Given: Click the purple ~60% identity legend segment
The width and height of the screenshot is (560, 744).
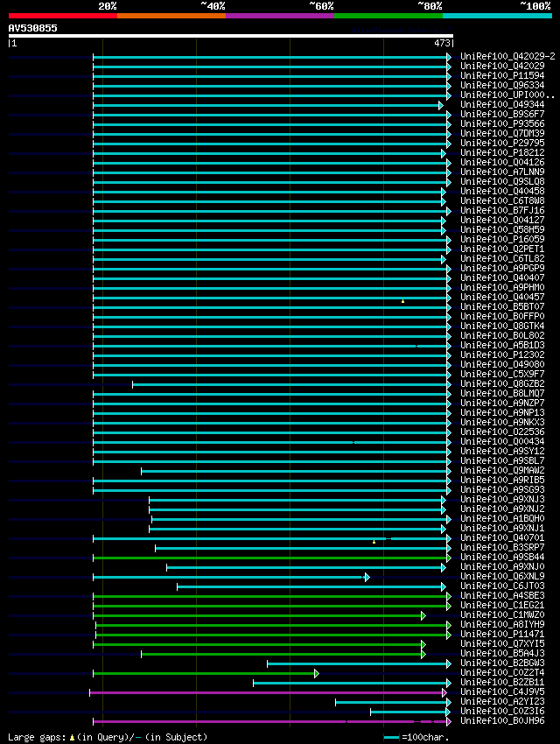Looking at the screenshot, I should point(280,16).
